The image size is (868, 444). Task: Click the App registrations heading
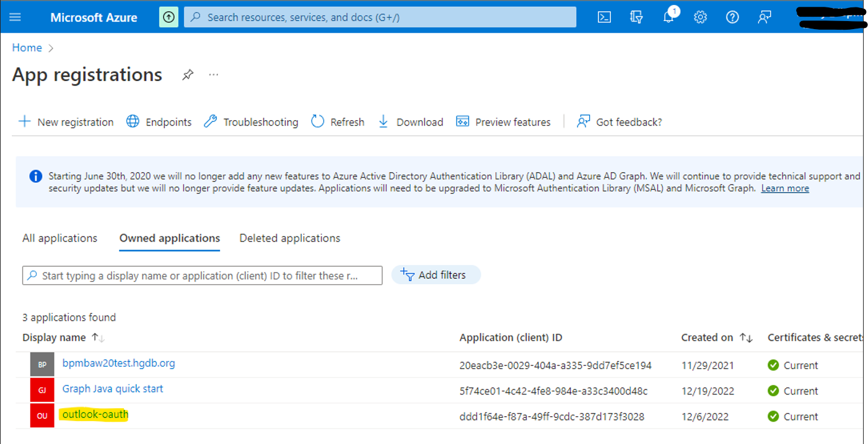click(87, 75)
